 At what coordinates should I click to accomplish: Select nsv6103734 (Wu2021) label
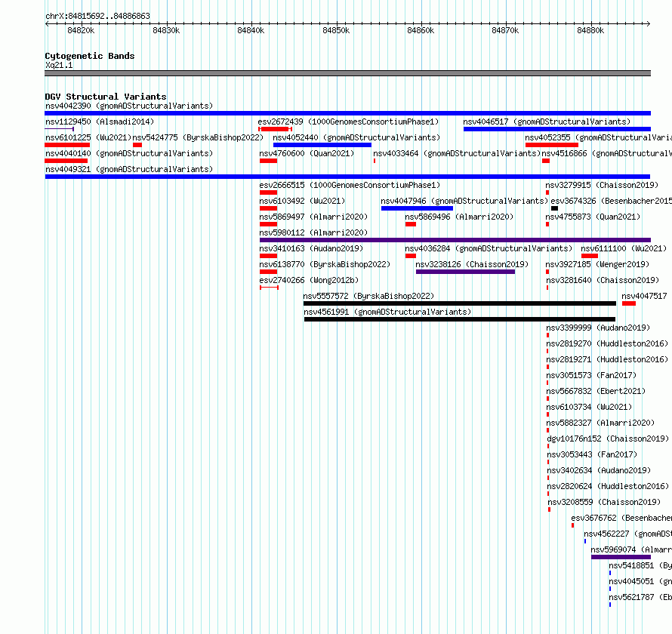tap(589, 407)
